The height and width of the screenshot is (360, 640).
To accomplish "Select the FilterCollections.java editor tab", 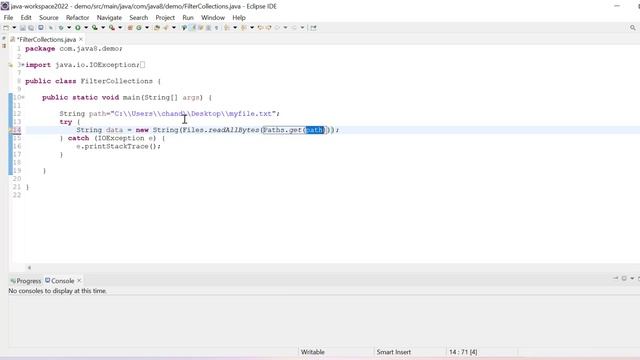I will [x=46, y=40].
